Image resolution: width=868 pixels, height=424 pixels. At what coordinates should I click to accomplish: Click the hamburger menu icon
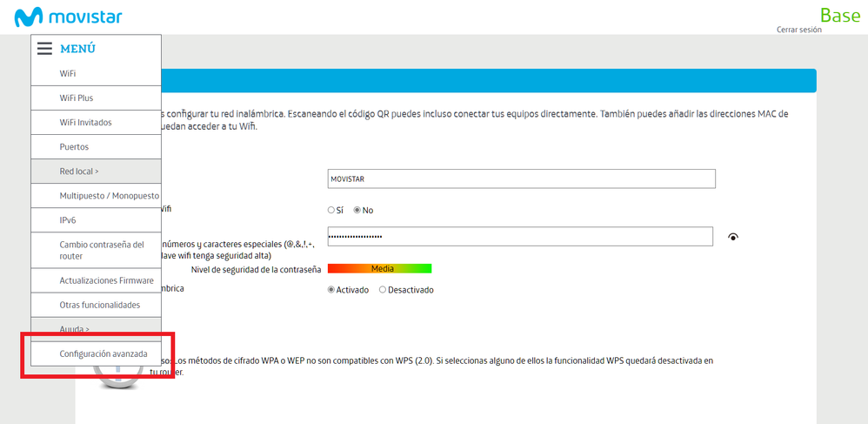[44, 49]
